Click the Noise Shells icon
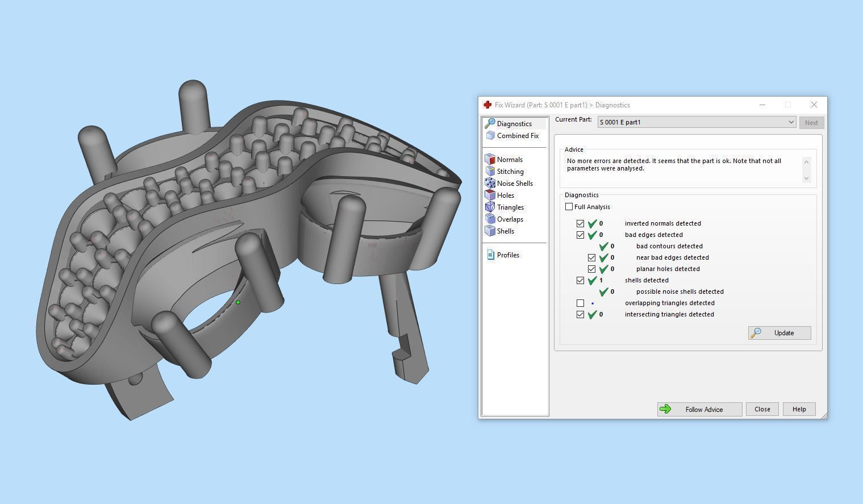Viewport: 863px width, 504px height. point(490,184)
